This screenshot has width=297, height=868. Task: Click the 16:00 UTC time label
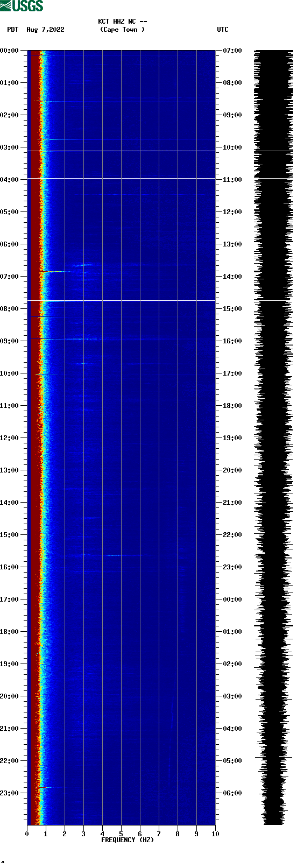point(232,341)
